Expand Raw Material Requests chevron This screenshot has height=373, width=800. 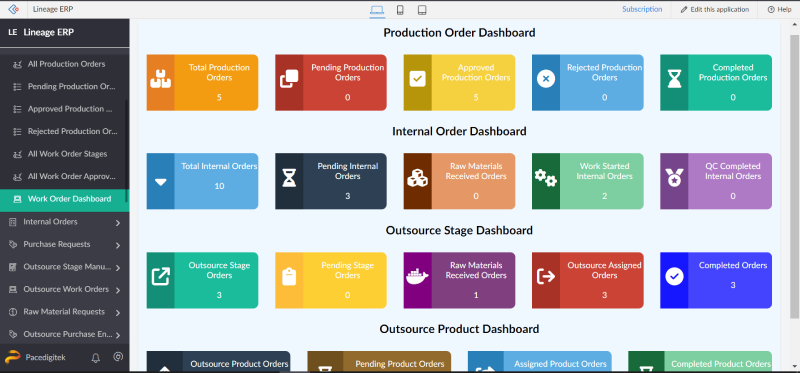[118, 312]
